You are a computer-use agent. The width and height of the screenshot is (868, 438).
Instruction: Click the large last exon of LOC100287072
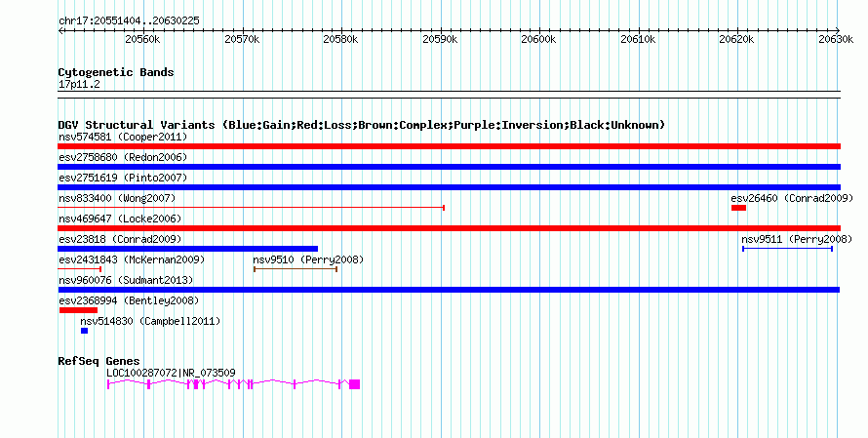[355, 384]
